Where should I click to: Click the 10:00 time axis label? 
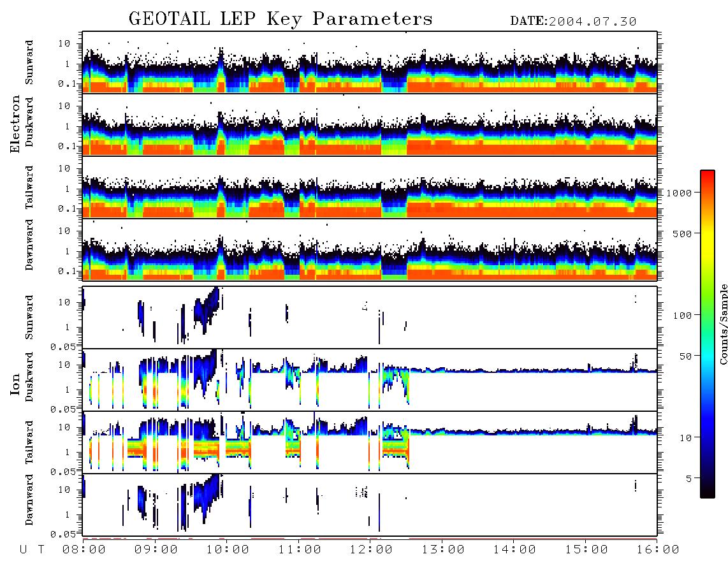[228, 550]
